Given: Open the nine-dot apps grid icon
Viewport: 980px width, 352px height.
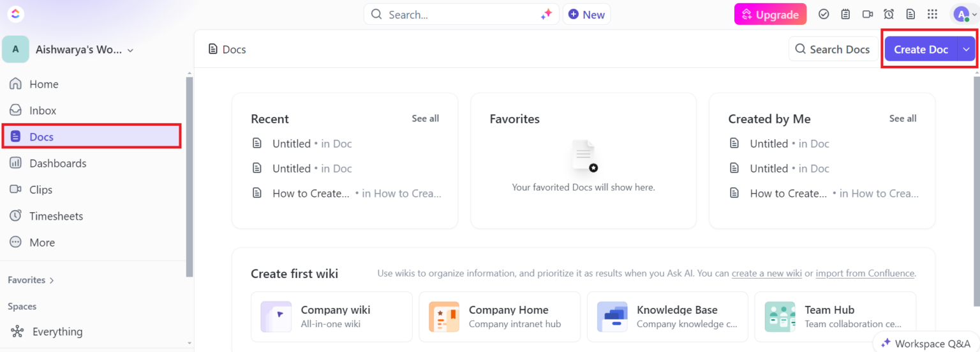Looking at the screenshot, I should [932, 14].
